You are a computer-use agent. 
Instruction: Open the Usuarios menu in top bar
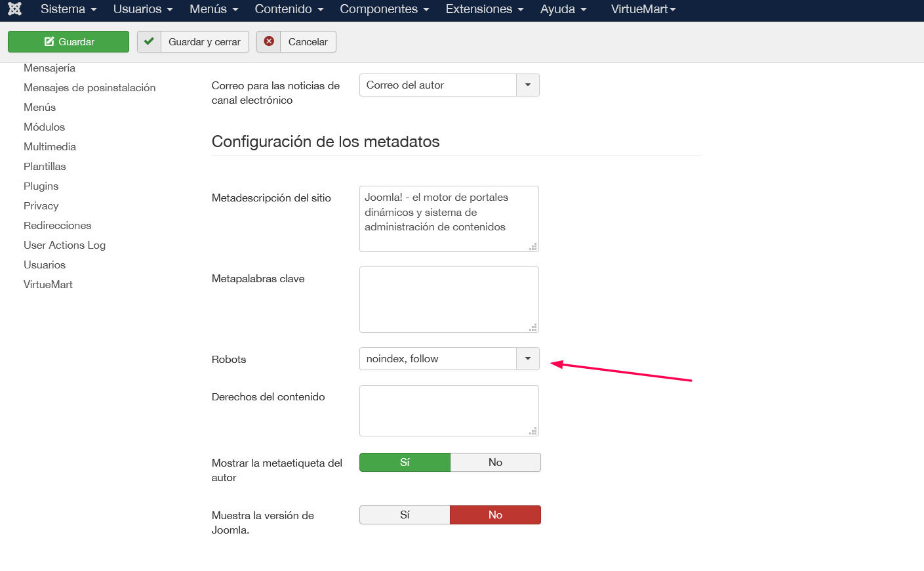click(143, 9)
